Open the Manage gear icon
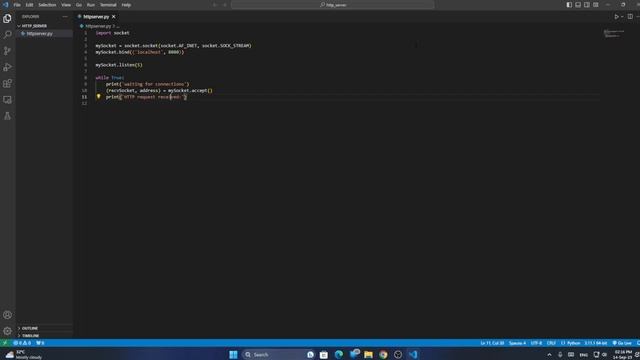The image size is (640, 360). (x=7, y=331)
